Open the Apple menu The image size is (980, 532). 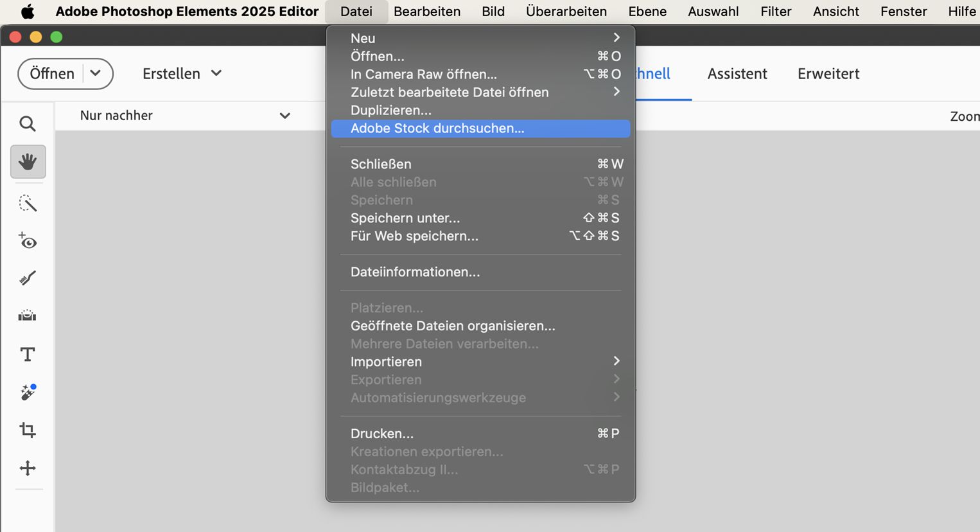tap(28, 12)
